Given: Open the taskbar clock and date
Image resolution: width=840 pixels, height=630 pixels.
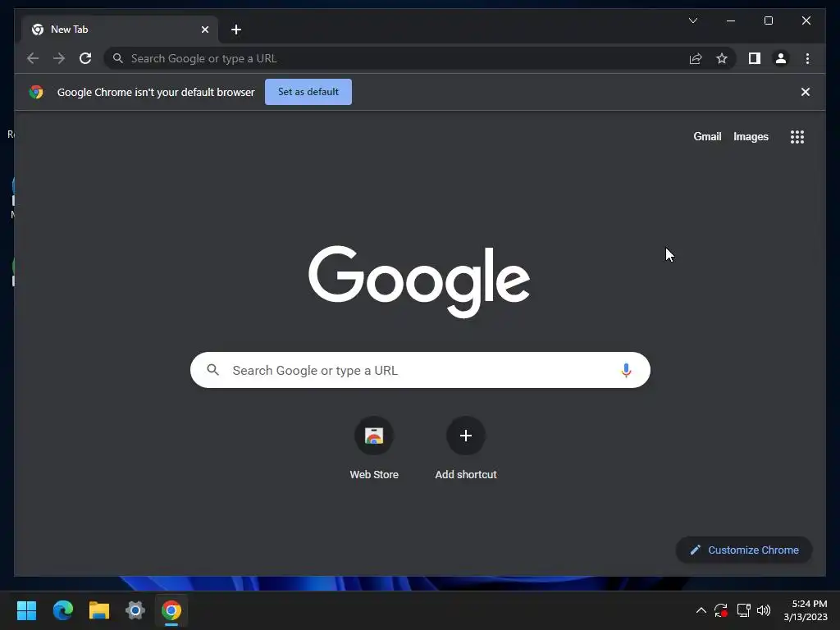Looking at the screenshot, I should (806, 610).
